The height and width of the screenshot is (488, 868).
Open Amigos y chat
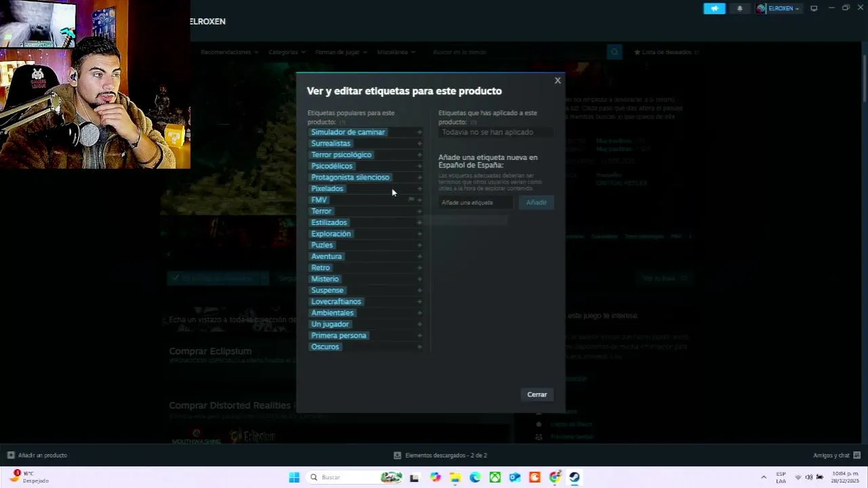coord(837,455)
